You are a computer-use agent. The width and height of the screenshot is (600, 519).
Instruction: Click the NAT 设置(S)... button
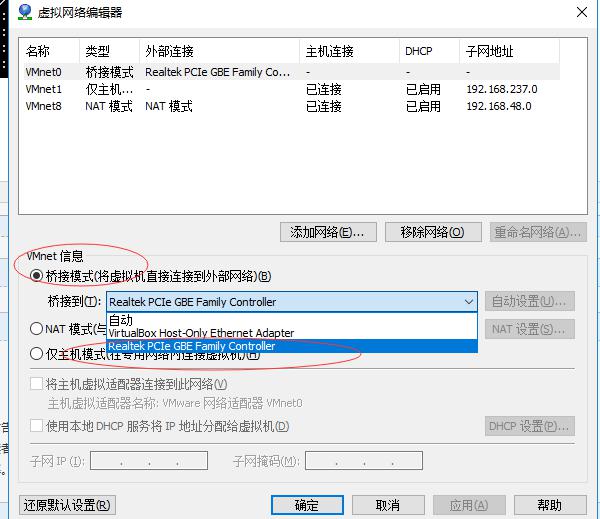[530, 329]
